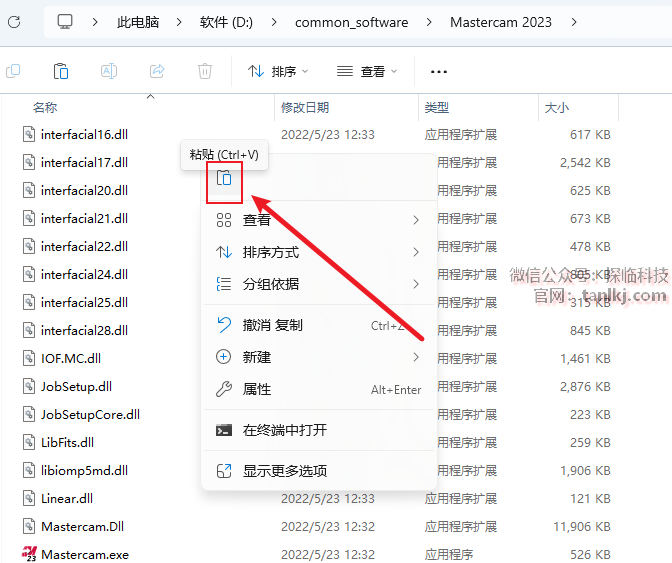Select file name JobSetupCore.dll
The height and width of the screenshot is (563, 672).
coord(90,414)
